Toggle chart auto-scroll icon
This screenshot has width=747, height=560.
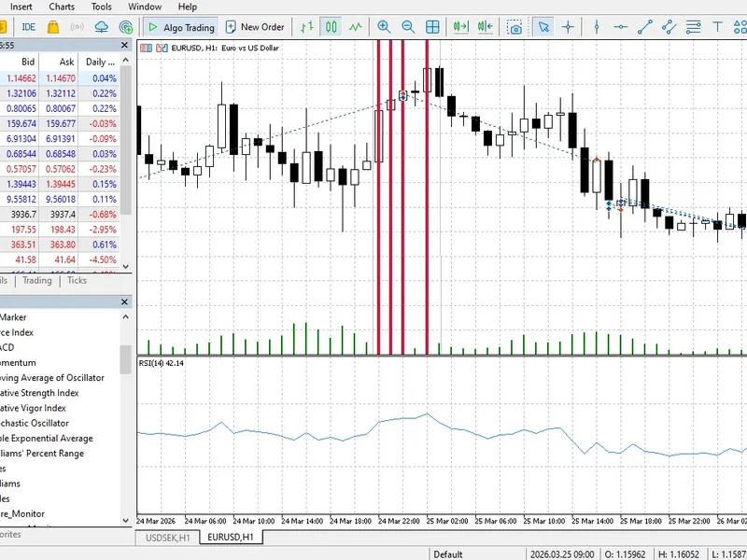[x=460, y=27]
